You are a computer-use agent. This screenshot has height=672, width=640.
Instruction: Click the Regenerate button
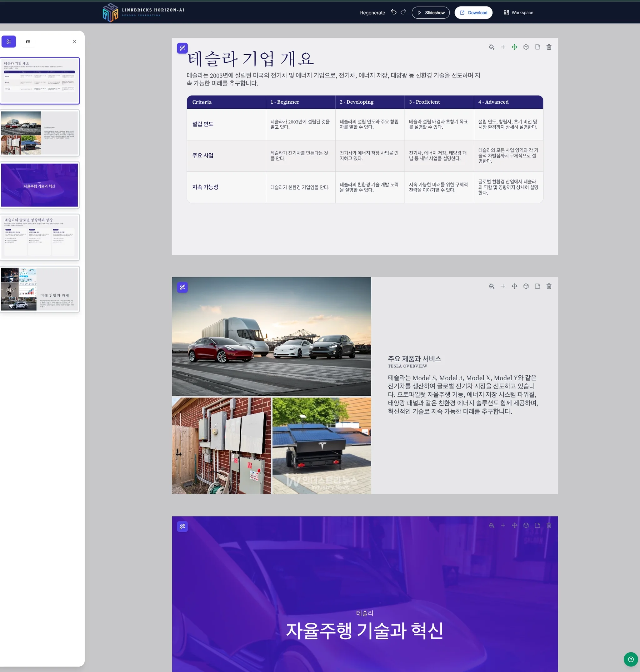(372, 12)
